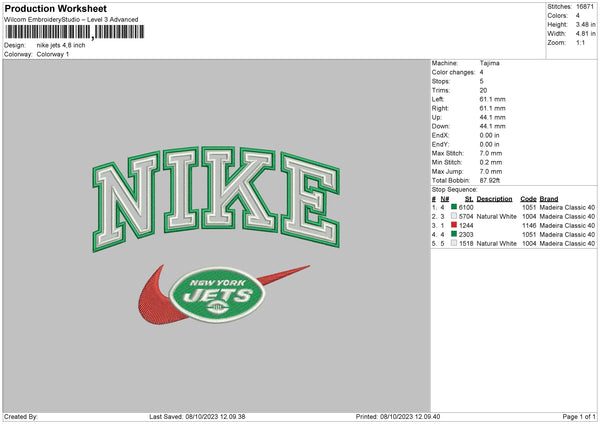
Task: Click the stitch count 6100 in row 1
Action: (466, 207)
